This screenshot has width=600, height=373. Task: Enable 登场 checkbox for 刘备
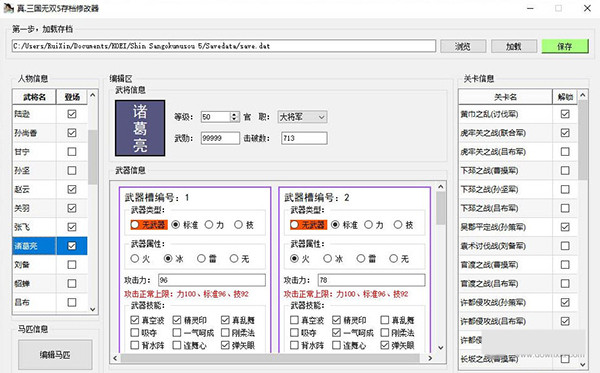[x=72, y=264]
